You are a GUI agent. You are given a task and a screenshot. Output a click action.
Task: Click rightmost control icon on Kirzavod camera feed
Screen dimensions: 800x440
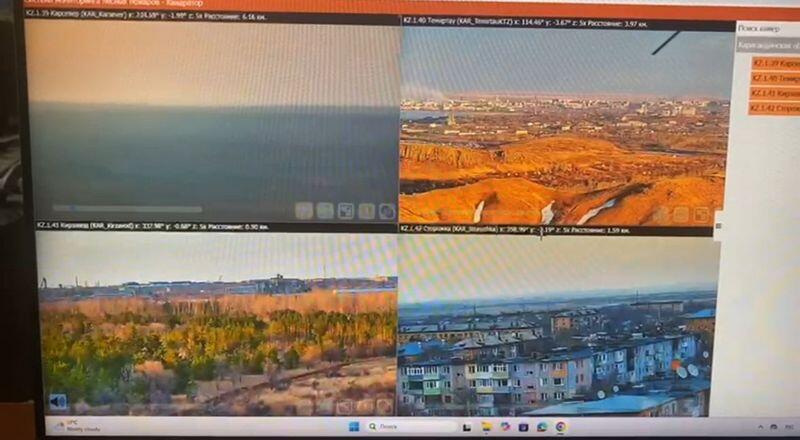[x=384, y=406]
